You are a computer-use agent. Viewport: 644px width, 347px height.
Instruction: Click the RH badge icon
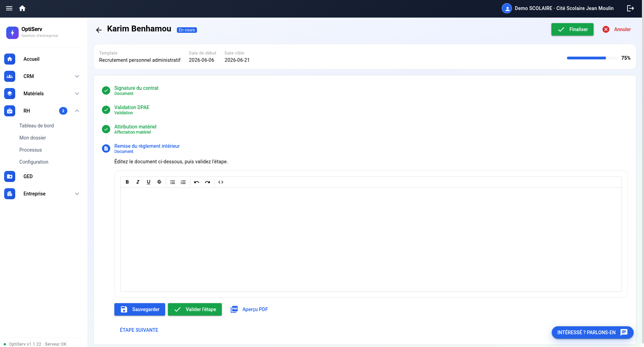[10, 111]
